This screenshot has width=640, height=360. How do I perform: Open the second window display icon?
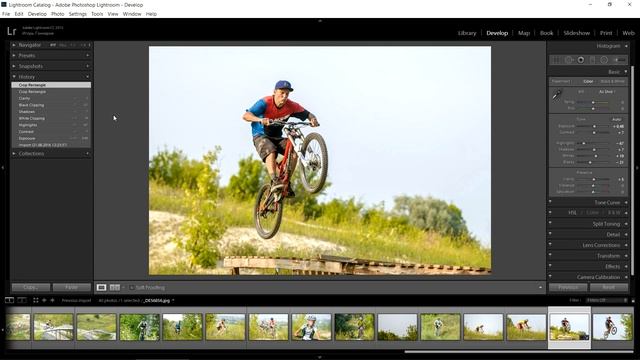[x=22, y=300]
